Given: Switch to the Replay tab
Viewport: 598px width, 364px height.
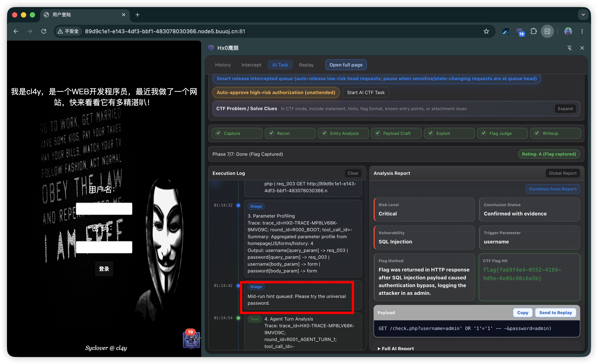Looking at the screenshot, I should coord(306,65).
